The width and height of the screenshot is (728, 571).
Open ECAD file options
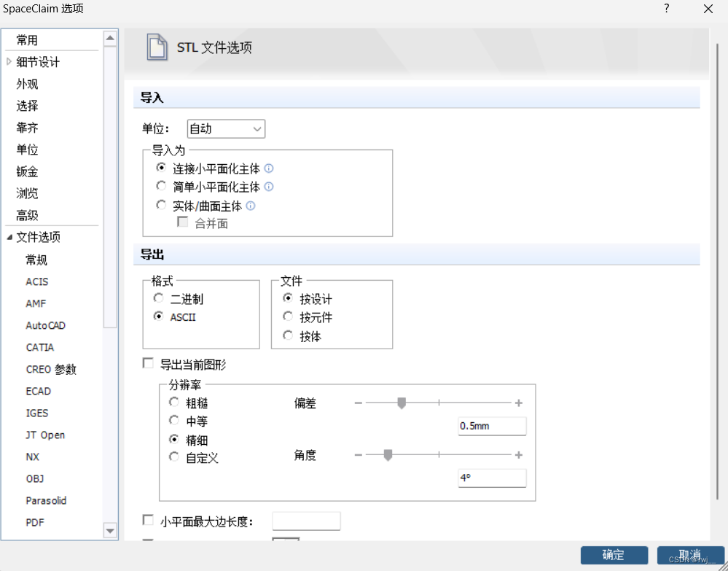pos(38,391)
